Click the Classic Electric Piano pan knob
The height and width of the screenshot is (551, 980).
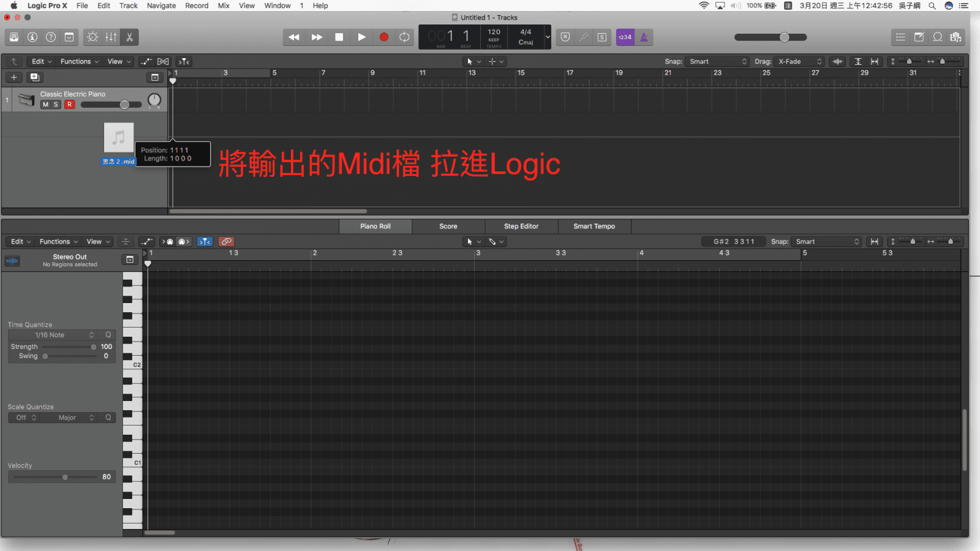[154, 100]
